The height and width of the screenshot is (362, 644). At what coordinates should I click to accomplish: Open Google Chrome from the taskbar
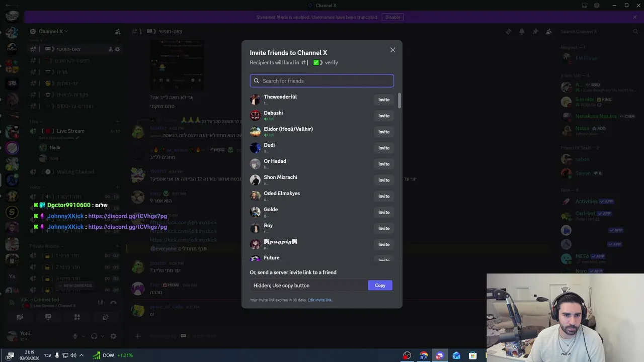tap(424, 355)
